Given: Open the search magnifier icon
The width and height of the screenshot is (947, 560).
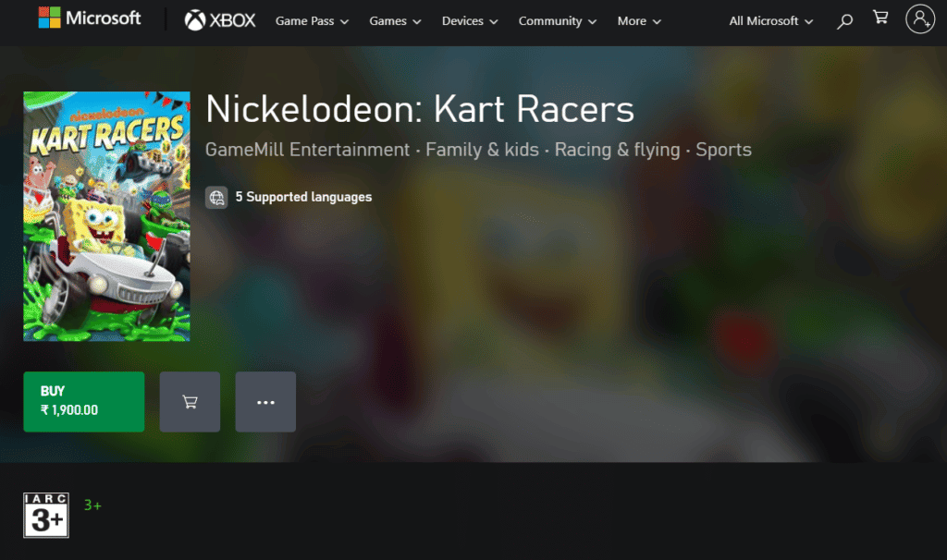Looking at the screenshot, I should click(844, 21).
